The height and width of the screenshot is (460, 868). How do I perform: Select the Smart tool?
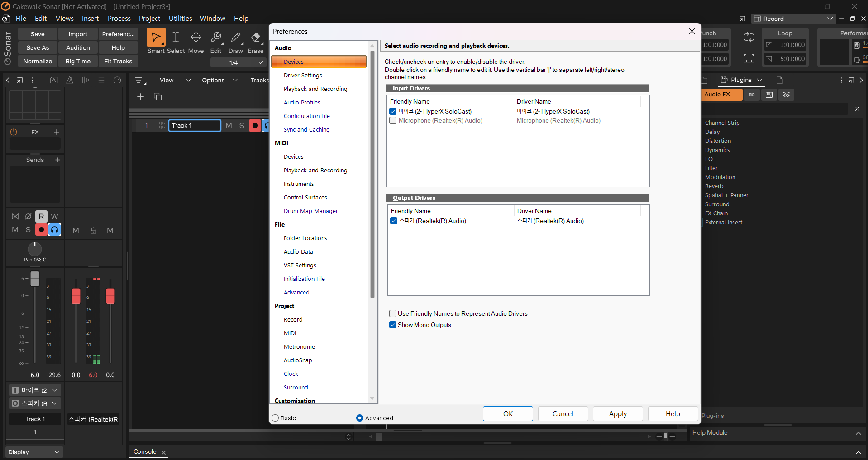156,37
